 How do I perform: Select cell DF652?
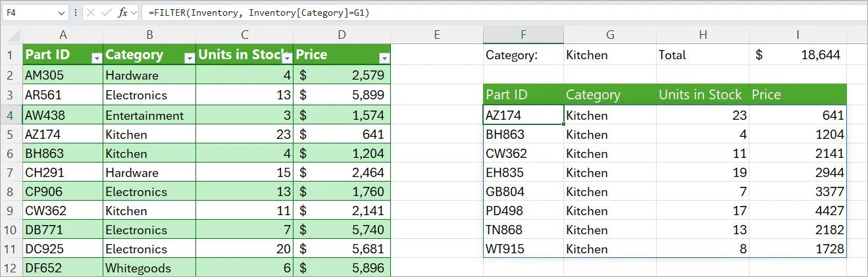[63, 268]
